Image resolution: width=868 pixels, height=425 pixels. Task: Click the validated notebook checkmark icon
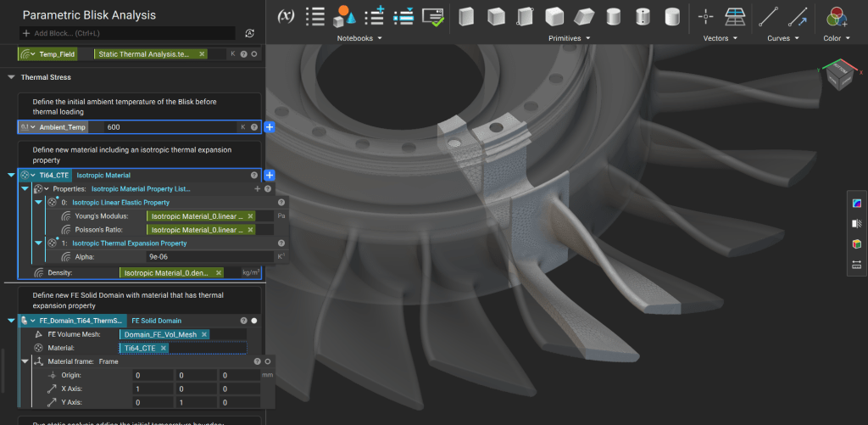coord(432,16)
